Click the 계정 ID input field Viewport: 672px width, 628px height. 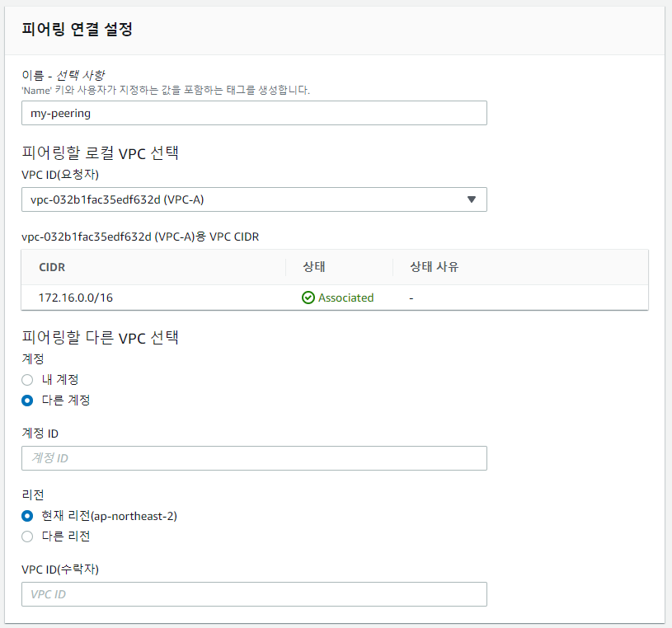pos(254,458)
